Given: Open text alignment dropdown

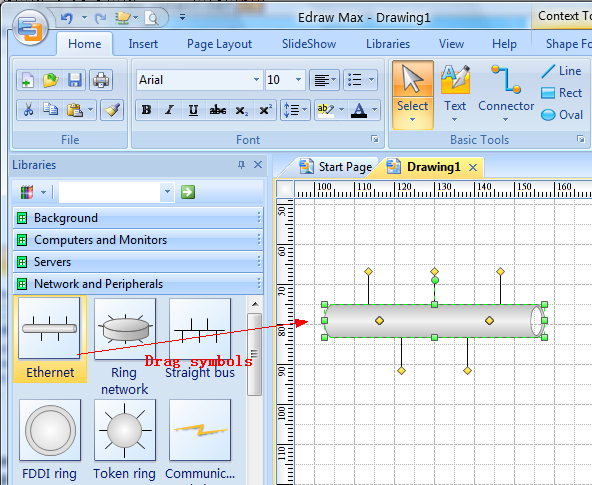Looking at the screenshot, I should click(324, 80).
